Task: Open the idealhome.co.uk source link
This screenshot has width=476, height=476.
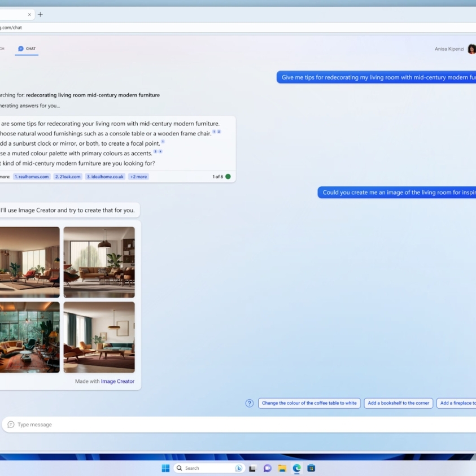Action: click(x=105, y=177)
